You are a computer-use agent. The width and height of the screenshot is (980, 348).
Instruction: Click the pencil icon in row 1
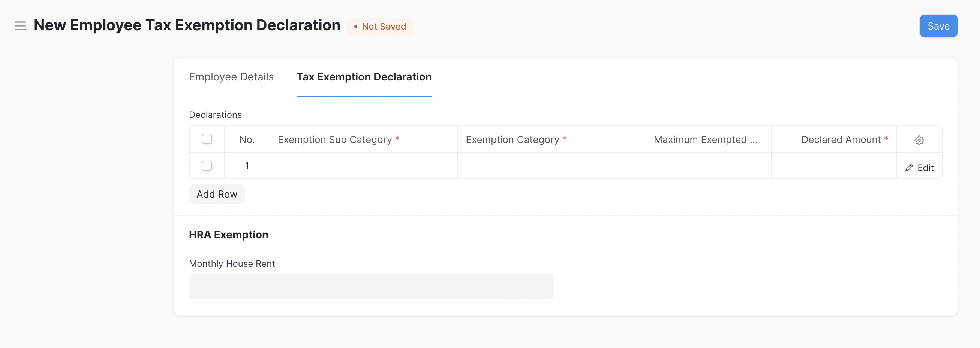[909, 168]
